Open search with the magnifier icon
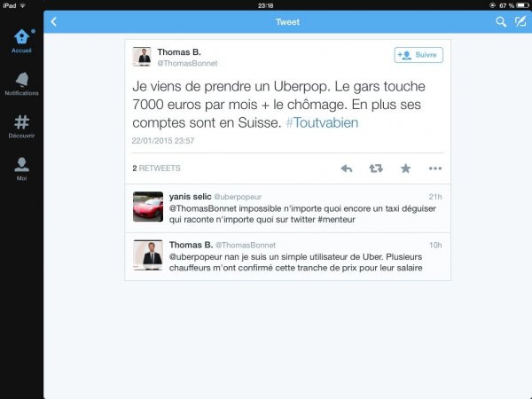 pyautogui.click(x=501, y=22)
